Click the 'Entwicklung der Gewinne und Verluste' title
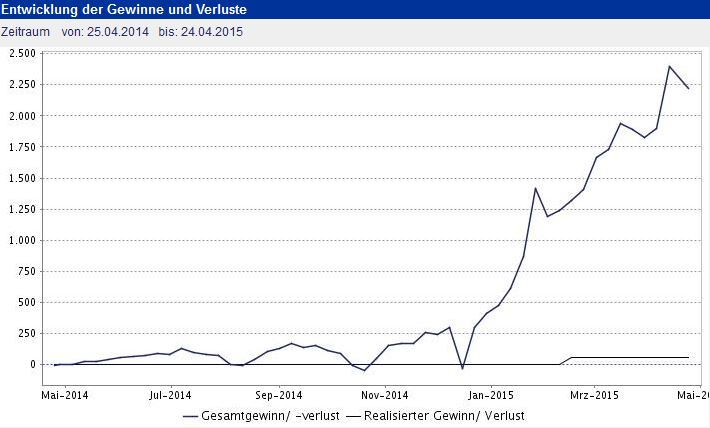Screen dimensions: 710x428 [124, 9]
